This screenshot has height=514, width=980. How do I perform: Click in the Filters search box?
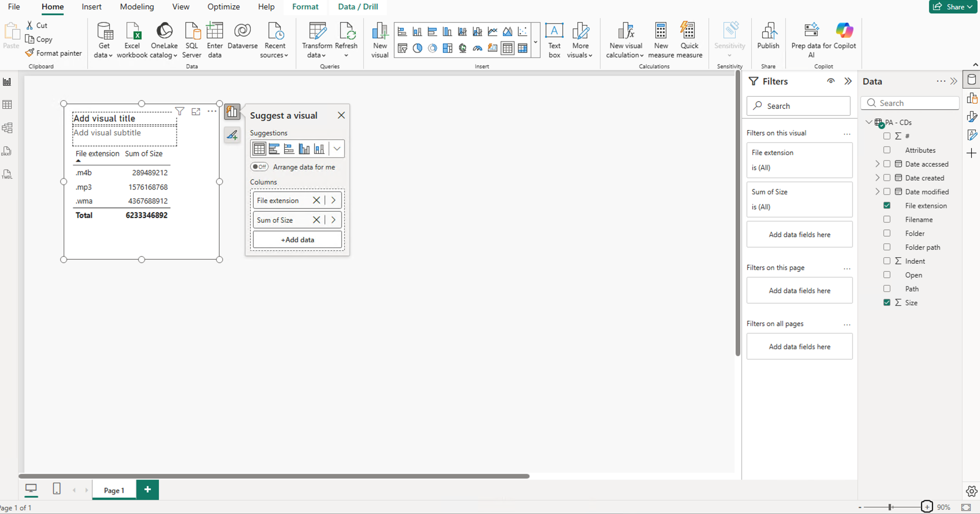pyautogui.click(x=799, y=106)
